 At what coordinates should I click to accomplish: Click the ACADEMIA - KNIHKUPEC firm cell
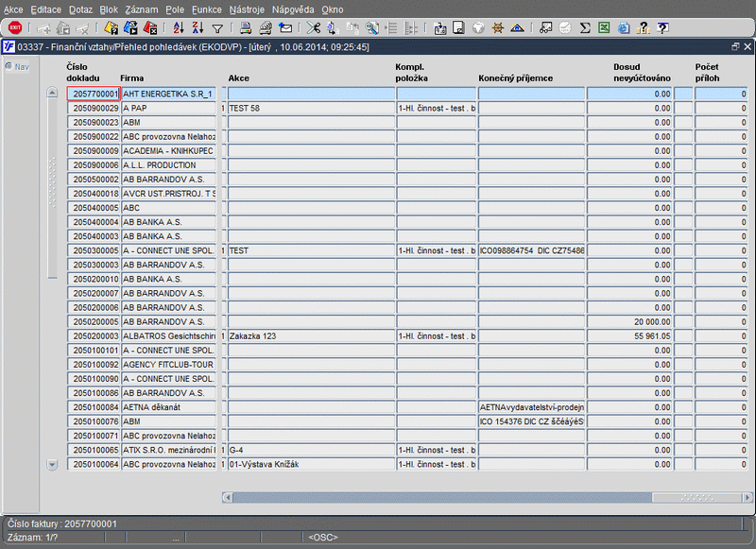(168, 151)
